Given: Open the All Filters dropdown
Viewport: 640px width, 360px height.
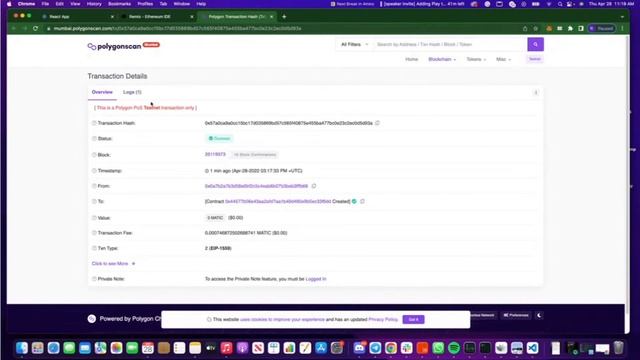Looking at the screenshot, I should click(x=354, y=44).
